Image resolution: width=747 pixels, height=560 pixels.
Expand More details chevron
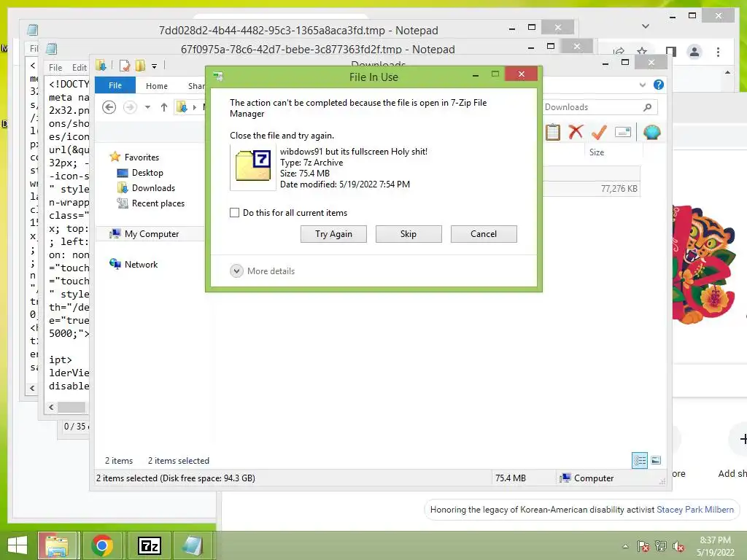(237, 271)
